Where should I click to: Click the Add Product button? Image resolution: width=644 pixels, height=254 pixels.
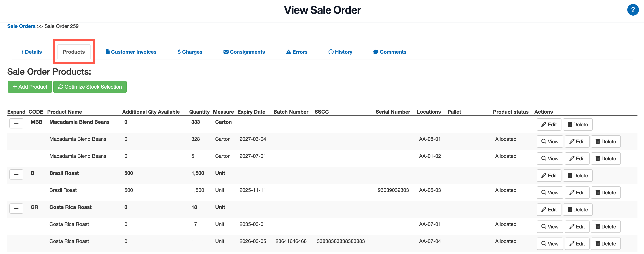[30, 87]
